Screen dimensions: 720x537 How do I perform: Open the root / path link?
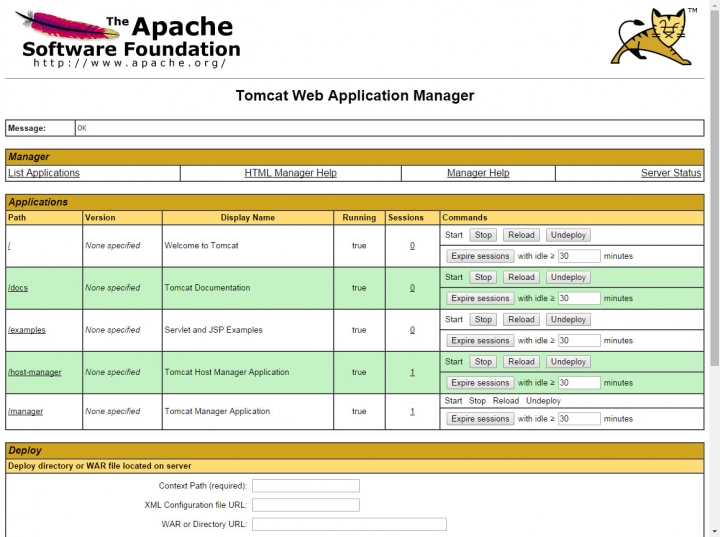[x=9, y=246]
